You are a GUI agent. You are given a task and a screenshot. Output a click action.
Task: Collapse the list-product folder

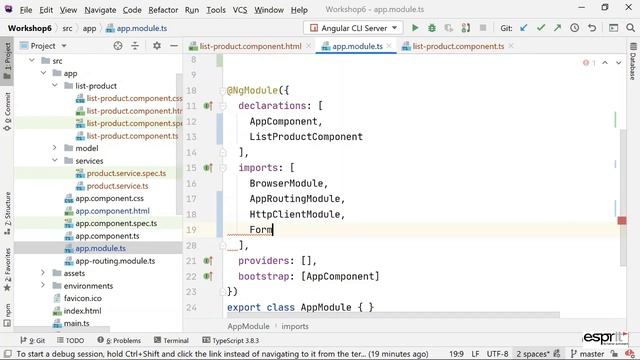click(55, 86)
